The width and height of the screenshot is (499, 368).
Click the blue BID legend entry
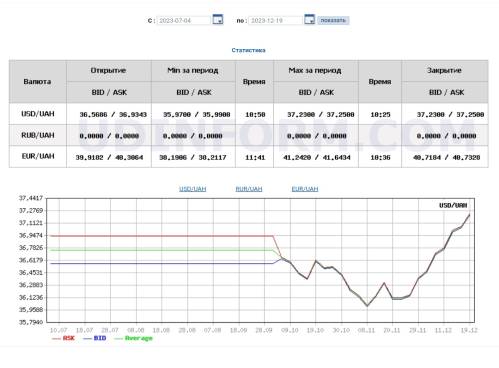pyautogui.click(x=95, y=338)
